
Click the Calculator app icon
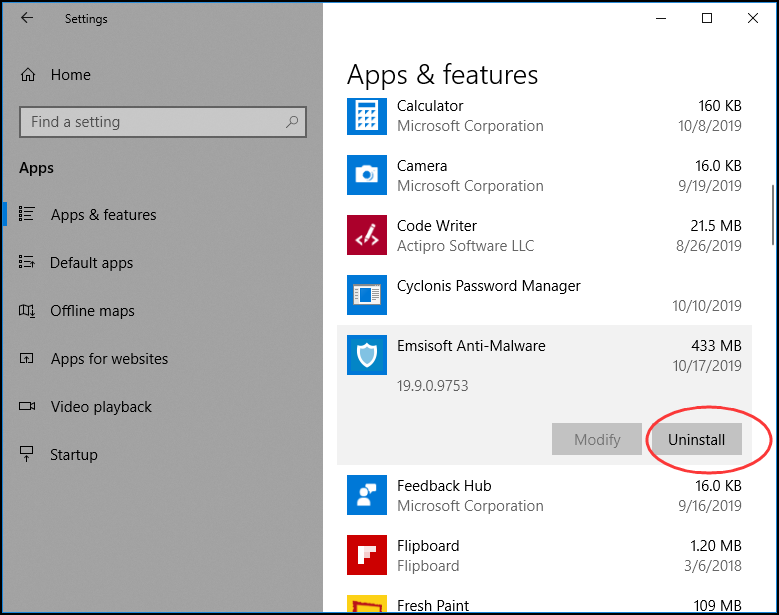coord(367,116)
